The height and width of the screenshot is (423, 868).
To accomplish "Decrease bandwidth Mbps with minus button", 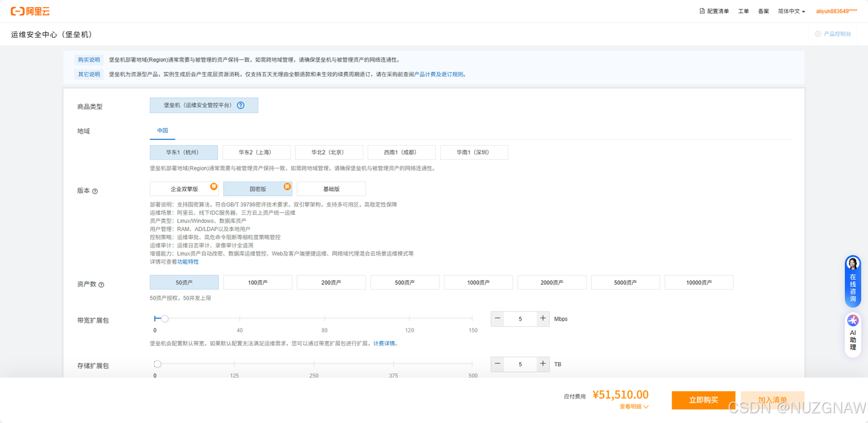I will pos(497,319).
